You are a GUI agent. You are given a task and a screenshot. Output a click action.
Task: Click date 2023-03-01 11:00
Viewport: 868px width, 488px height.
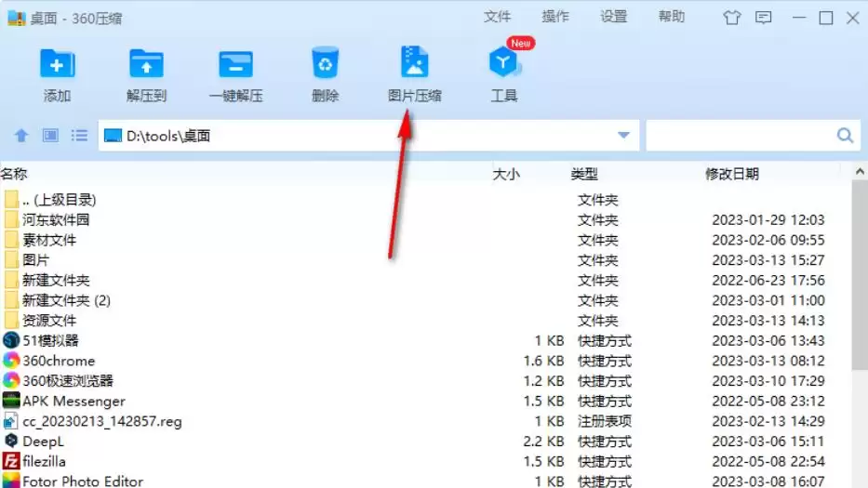768,300
